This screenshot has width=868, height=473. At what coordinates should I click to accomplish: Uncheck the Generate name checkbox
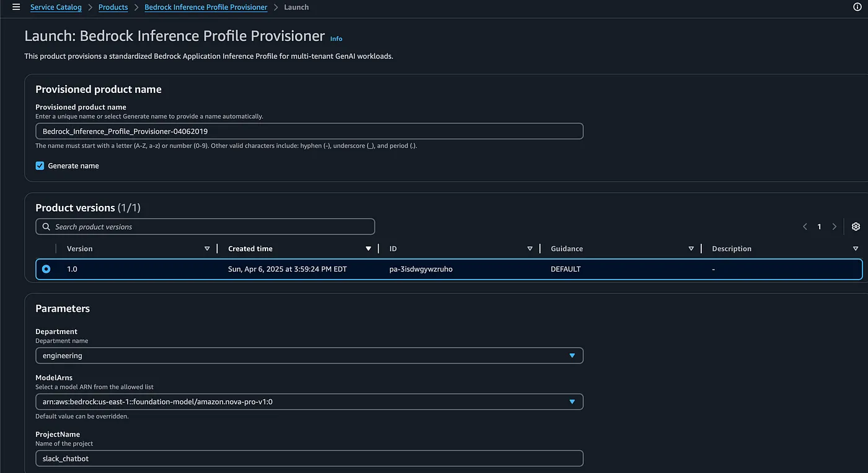(x=40, y=166)
